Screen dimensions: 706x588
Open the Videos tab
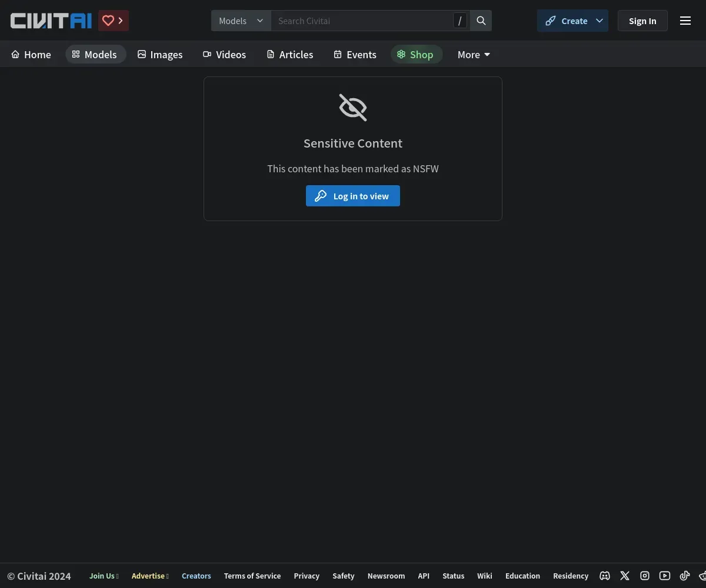click(224, 54)
